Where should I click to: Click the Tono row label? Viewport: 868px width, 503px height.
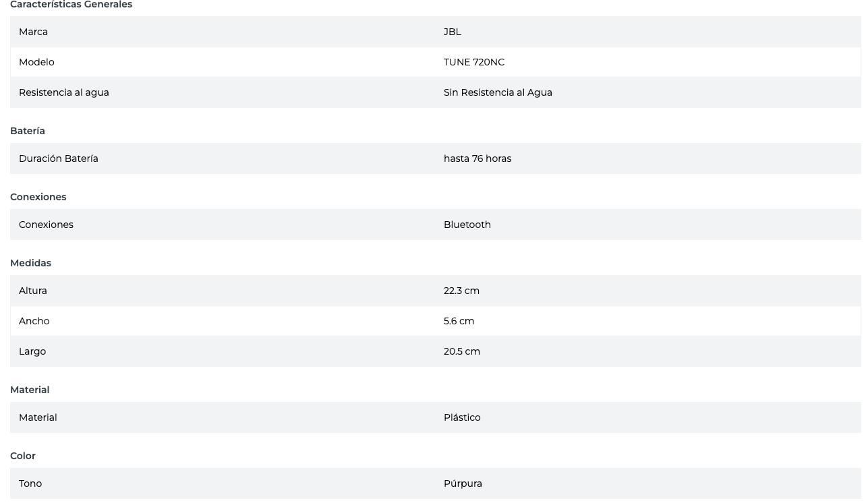click(30, 483)
